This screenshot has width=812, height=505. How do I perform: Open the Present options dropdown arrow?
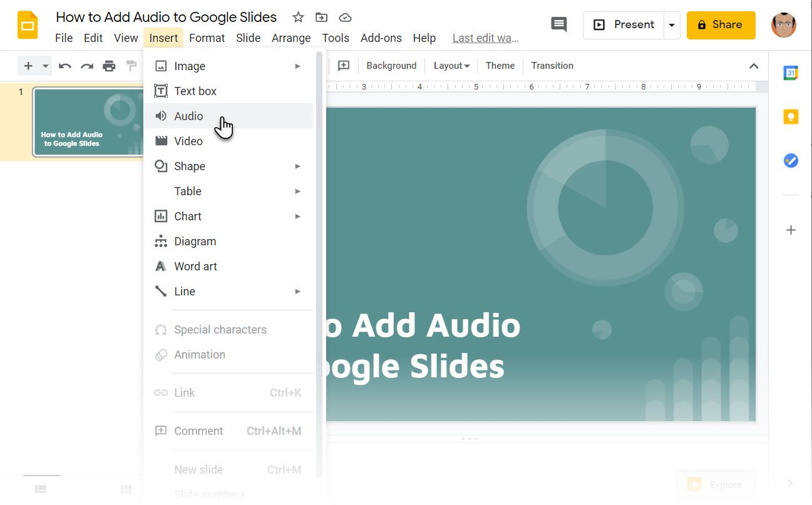pyautogui.click(x=672, y=24)
